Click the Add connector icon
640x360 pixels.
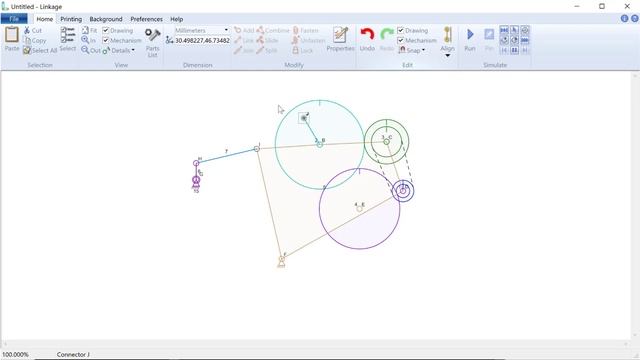[x=238, y=30]
